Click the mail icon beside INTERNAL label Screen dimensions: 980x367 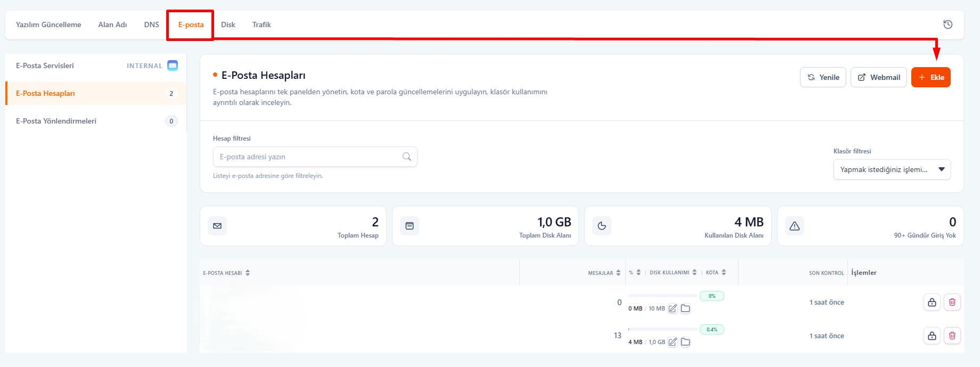[x=173, y=66]
